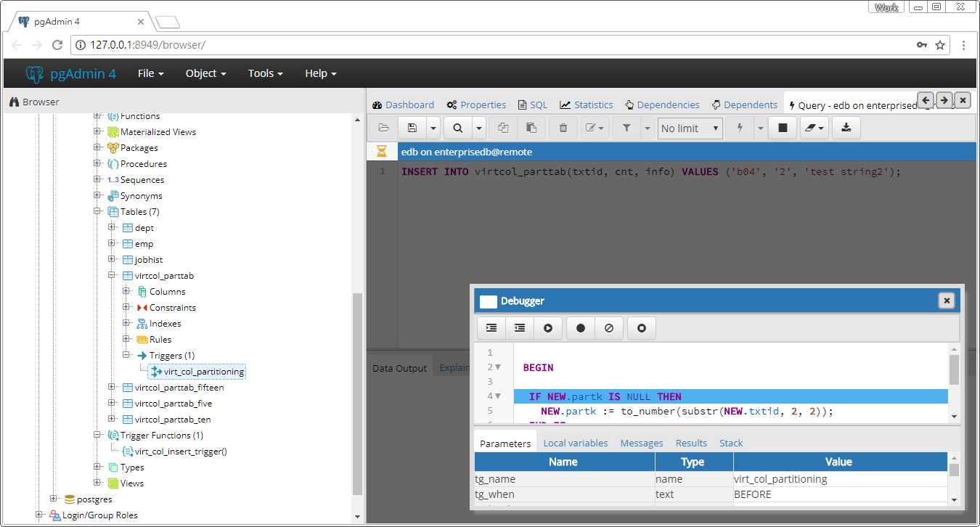Select the Login/Group Roles tree node
The height and width of the screenshot is (527, 980).
coord(100,515)
